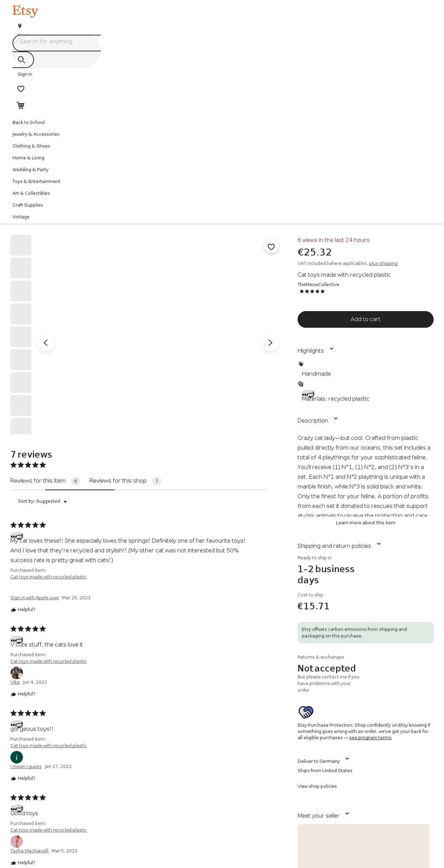Toggle favorite heart on the product image

click(271, 247)
